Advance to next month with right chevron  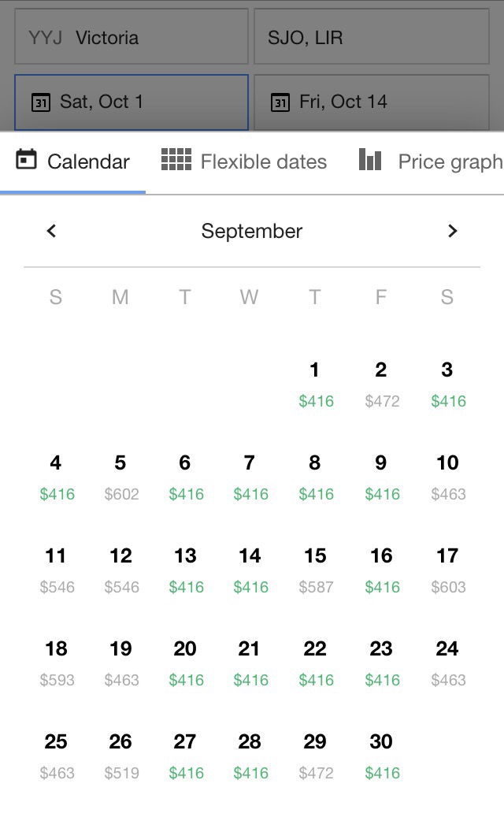pos(452,231)
